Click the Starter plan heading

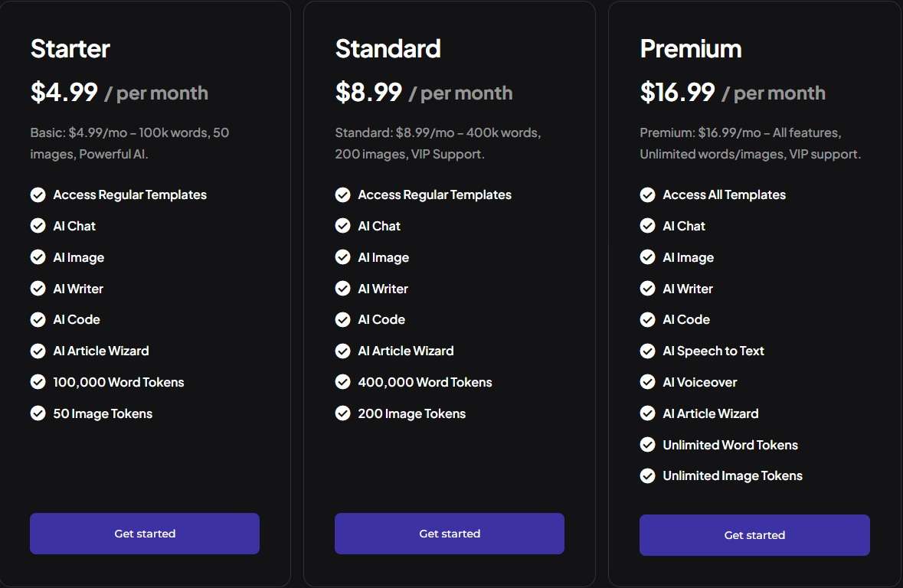70,49
